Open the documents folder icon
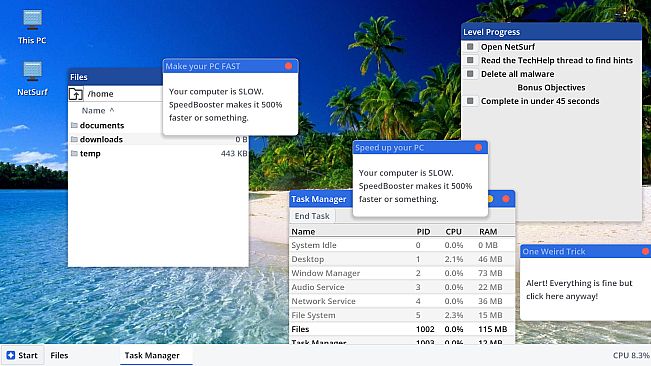651x366 pixels. [x=74, y=125]
